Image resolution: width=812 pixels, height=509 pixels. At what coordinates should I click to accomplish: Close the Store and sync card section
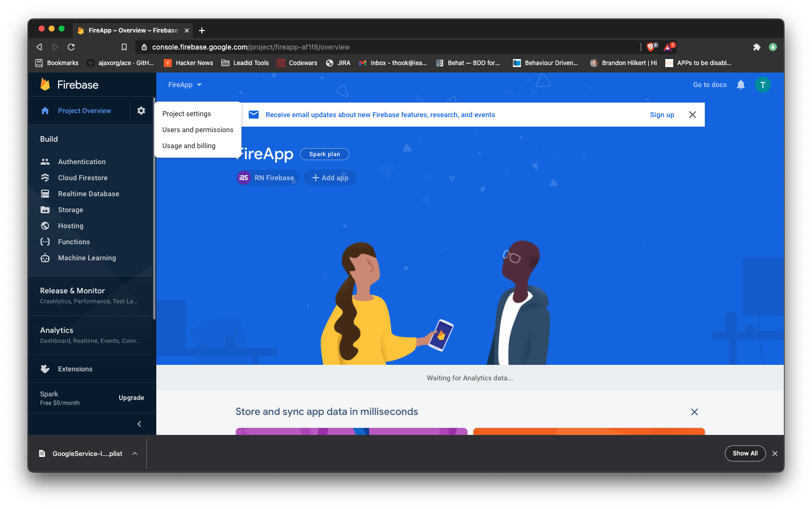pyautogui.click(x=694, y=412)
